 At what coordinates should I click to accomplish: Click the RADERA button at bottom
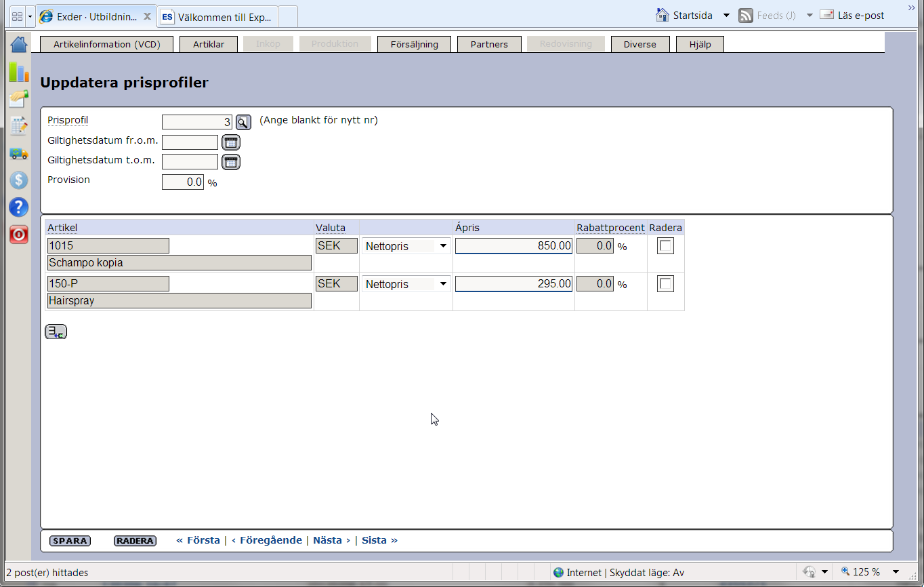tap(135, 541)
